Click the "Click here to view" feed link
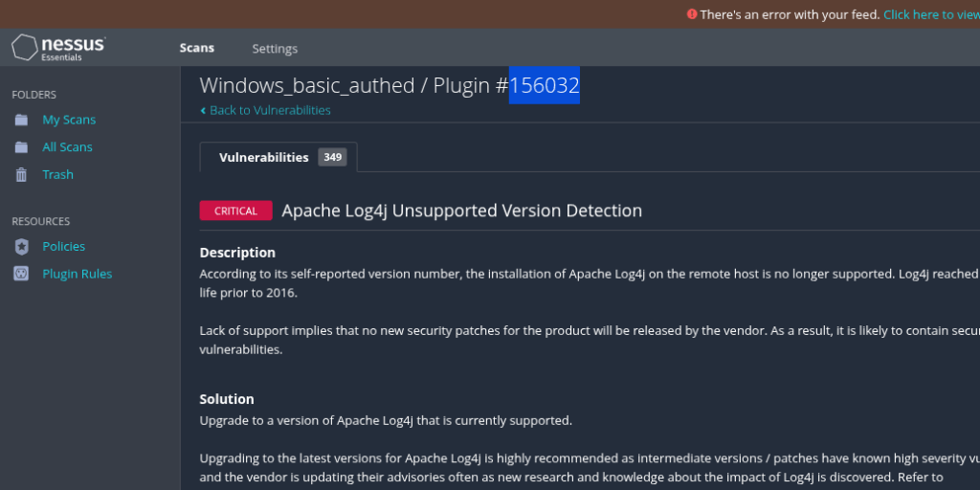 [x=930, y=14]
